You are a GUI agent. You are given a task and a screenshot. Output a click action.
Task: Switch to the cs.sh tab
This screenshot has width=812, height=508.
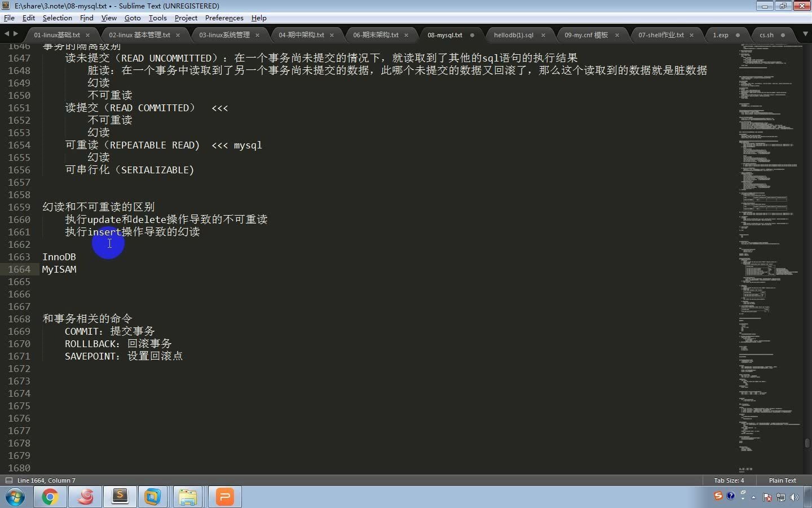point(766,35)
